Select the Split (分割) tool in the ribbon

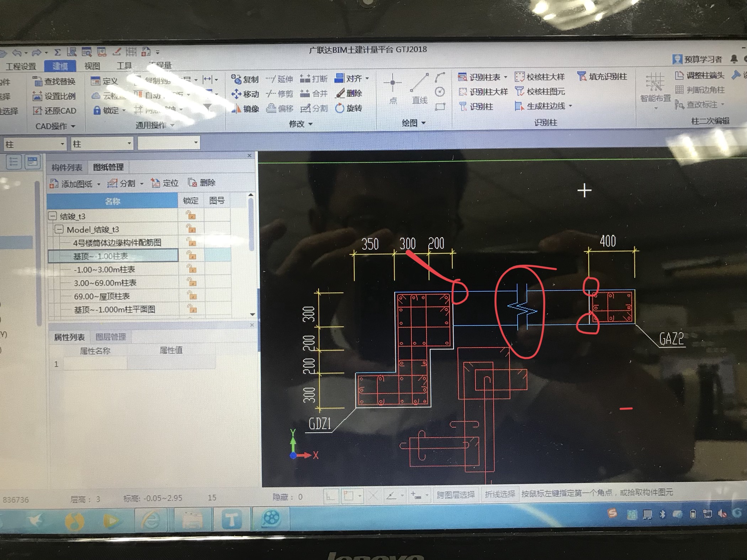point(313,108)
